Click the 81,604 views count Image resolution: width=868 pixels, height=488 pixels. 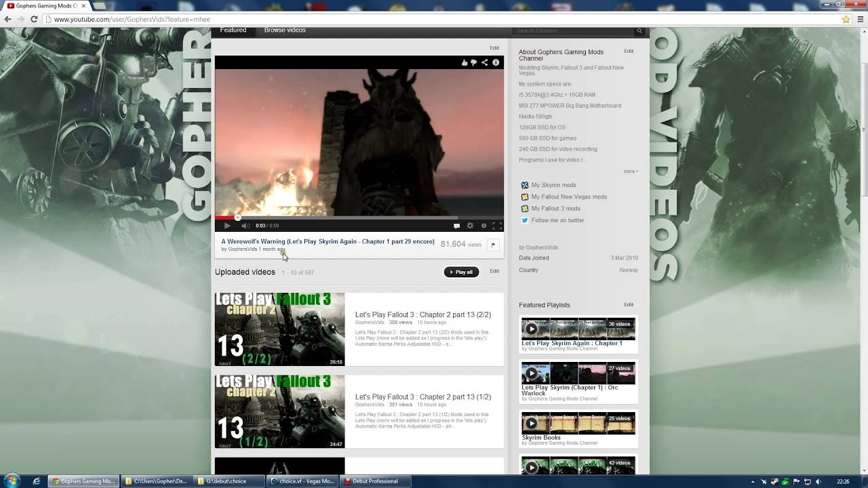point(461,244)
